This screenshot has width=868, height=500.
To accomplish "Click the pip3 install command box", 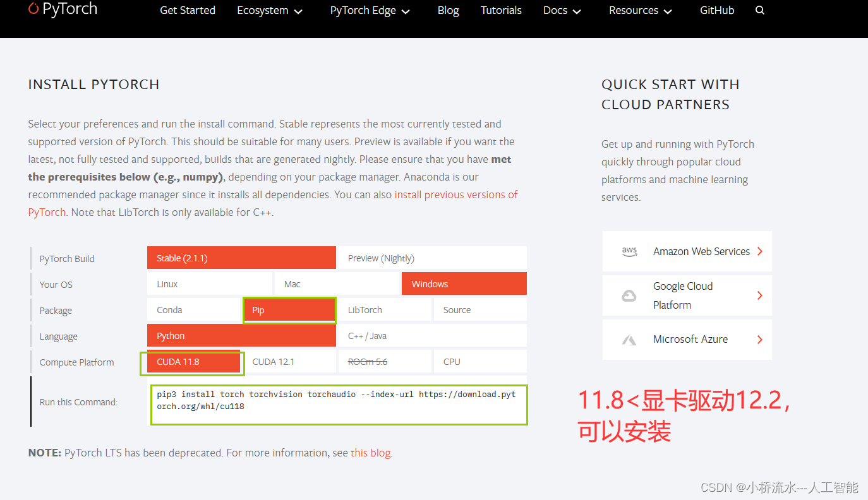I will point(339,405).
